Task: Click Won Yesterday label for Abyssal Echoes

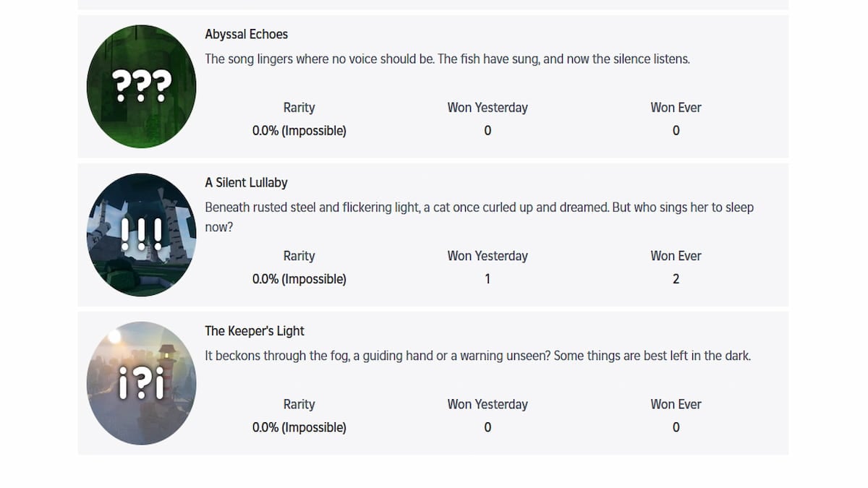Action: pyautogui.click(x=488, y=108)
